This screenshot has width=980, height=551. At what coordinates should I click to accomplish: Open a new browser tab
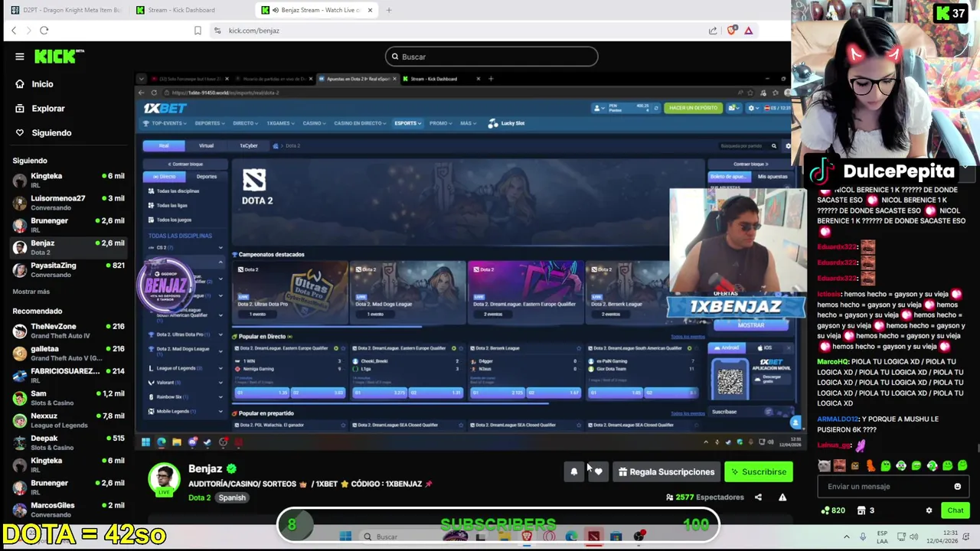pyautogui.click(x=389, y=10)
